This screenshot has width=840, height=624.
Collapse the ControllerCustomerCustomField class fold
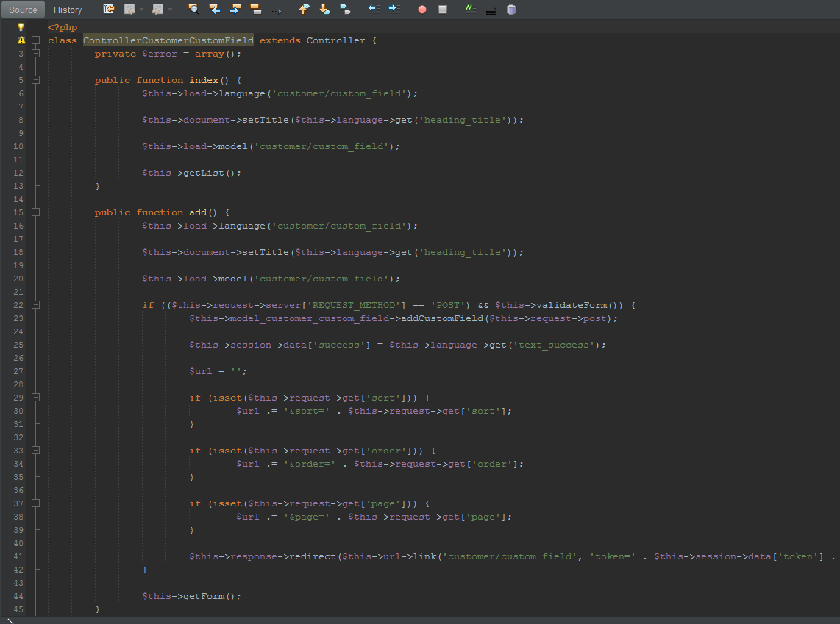point(35,40)
